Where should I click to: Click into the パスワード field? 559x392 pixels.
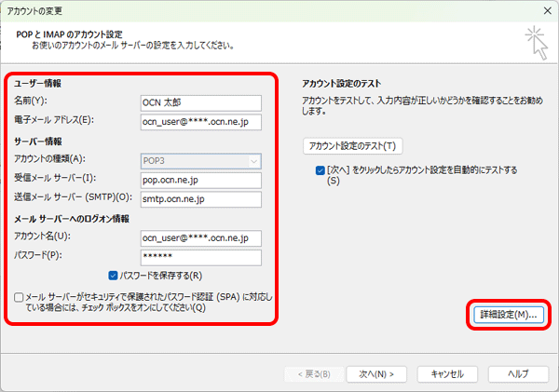tap(200, 257)
